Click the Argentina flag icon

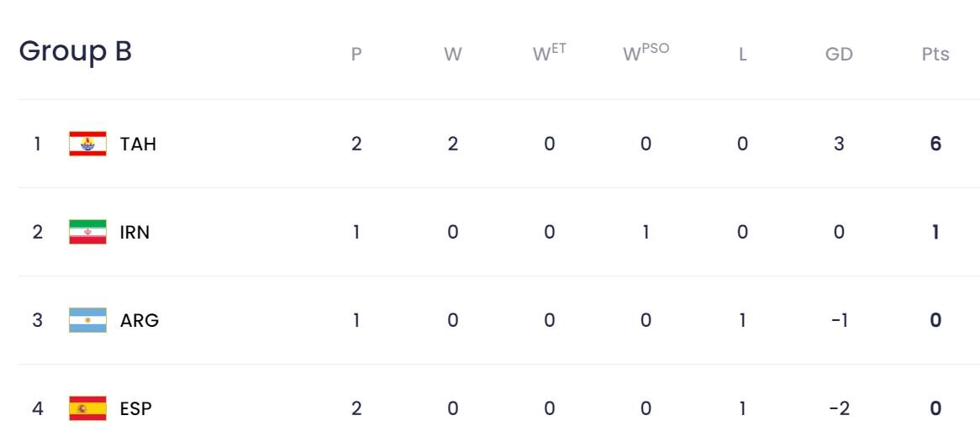[x=87, y=320]
